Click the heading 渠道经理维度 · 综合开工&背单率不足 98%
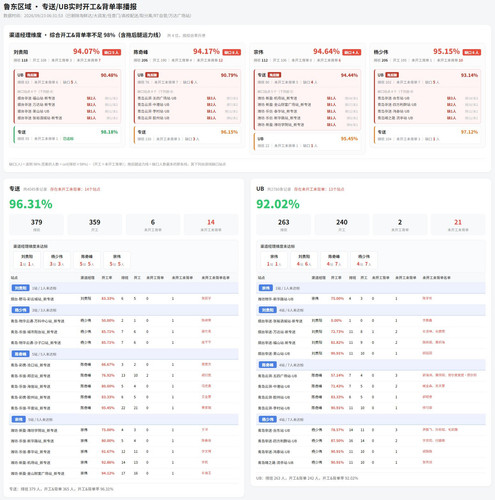The width and height of the screenshot is (495, 500). [85, 35]
